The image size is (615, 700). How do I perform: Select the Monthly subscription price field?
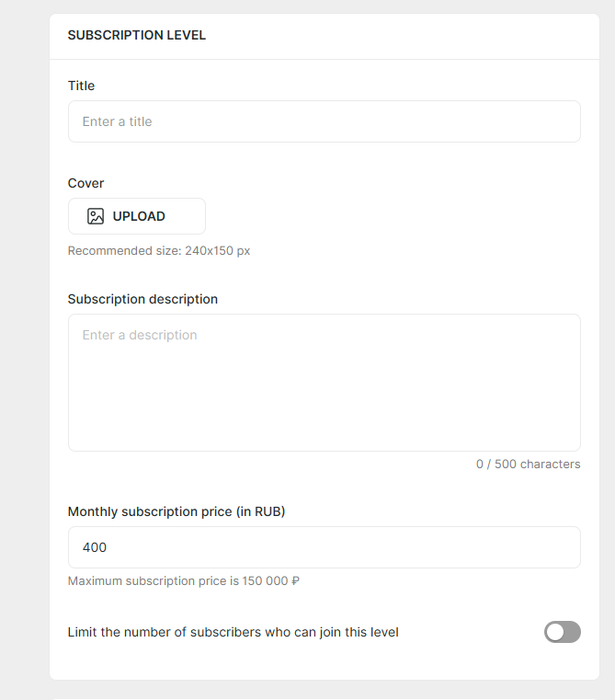point(324,547)
